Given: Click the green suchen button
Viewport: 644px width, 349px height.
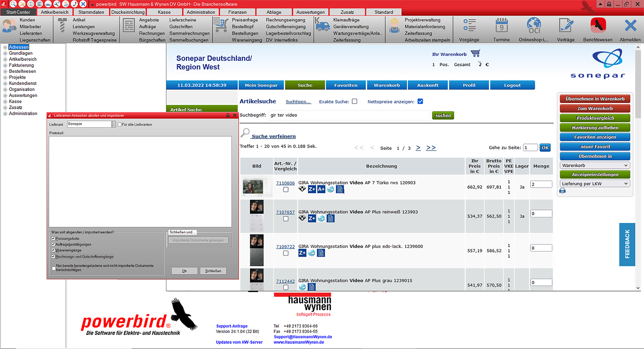Looking at the screenshot, I should 443,115.
